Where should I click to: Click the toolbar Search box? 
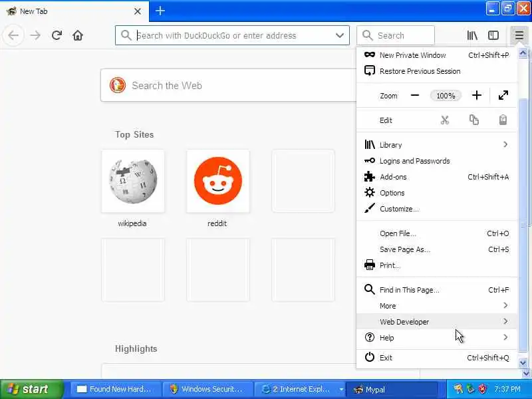click(396, 35)
